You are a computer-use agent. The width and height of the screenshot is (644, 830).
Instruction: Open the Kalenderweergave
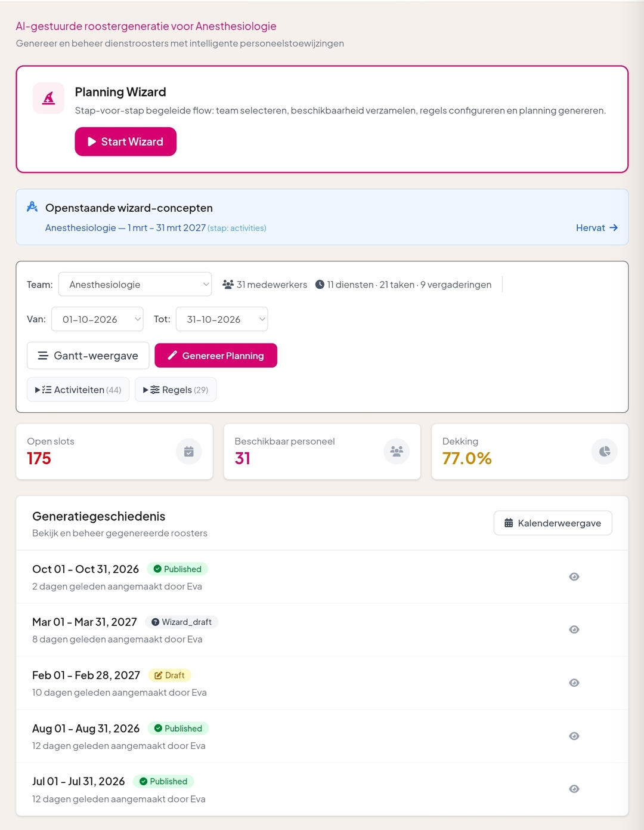click(553, 523)
